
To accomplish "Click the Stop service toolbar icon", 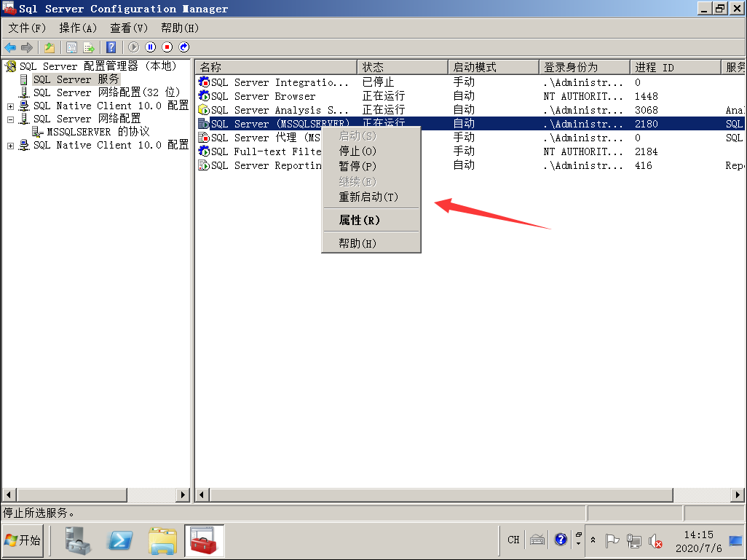I will coord(167,47).
